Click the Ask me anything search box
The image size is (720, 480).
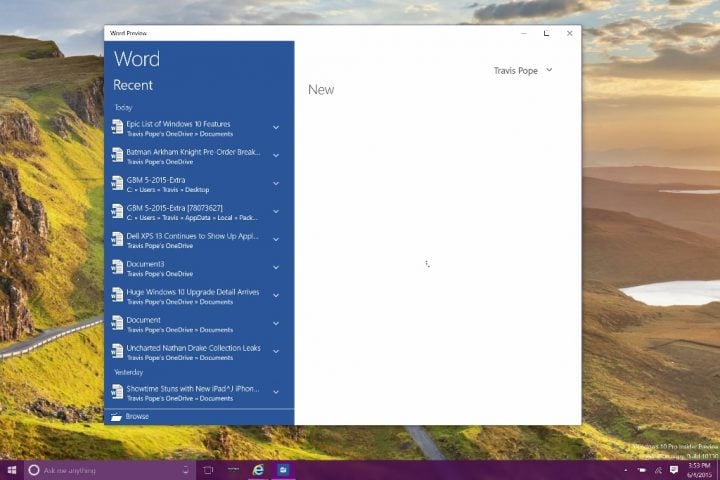[x=109, y=470]
